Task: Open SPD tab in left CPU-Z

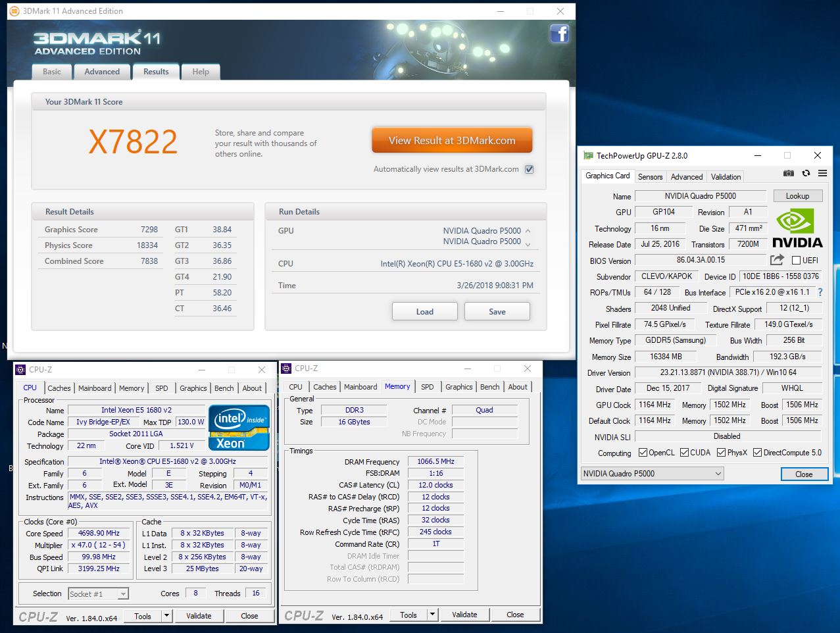Action: 162,388
